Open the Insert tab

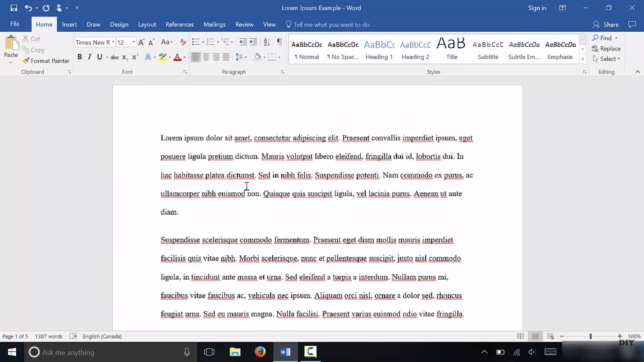[x=69, y=25]
